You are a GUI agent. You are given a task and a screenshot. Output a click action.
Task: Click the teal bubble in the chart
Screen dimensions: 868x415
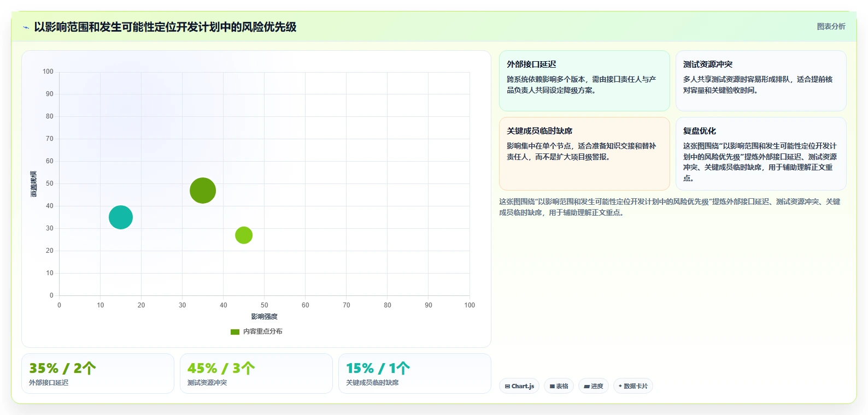(121, 217)
